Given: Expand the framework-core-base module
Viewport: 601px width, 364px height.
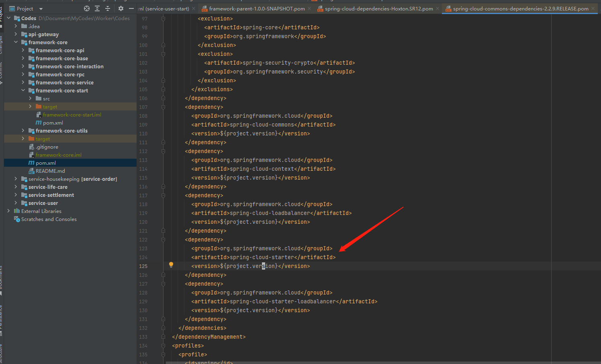Looking at the screenshot, I should click(23, 58).
